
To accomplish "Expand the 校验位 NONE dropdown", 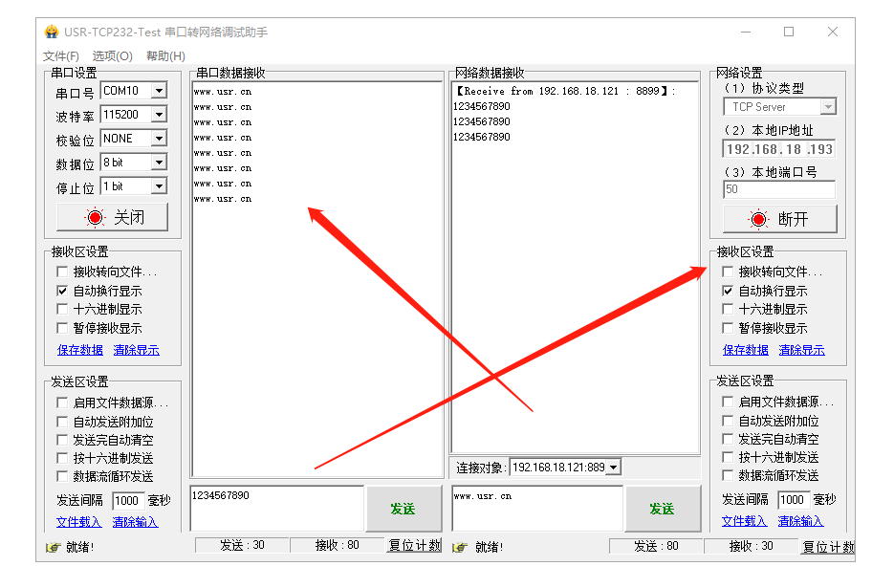I will 159,139.
